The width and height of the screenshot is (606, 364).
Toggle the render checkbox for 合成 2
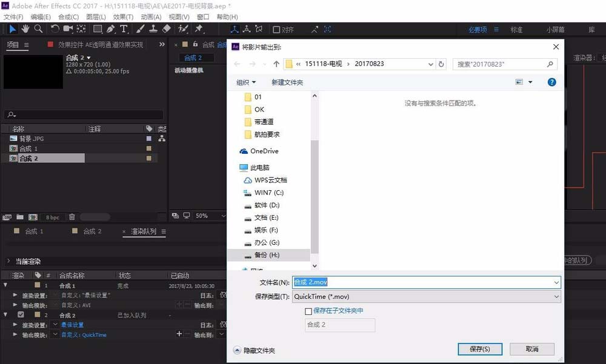[x=21, y=314]
